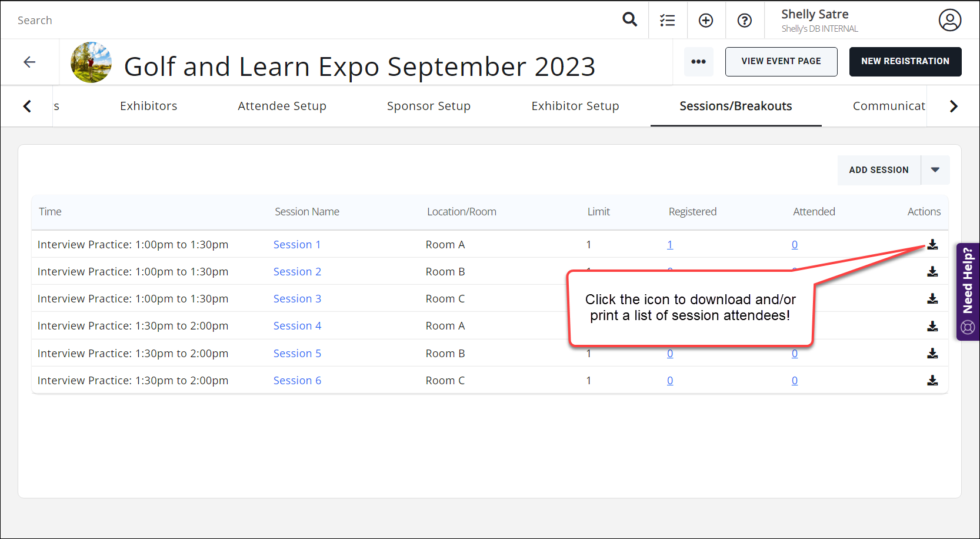980x539 pixels.
Task: Open the Session 4 link
Action: tap(297, 326)
